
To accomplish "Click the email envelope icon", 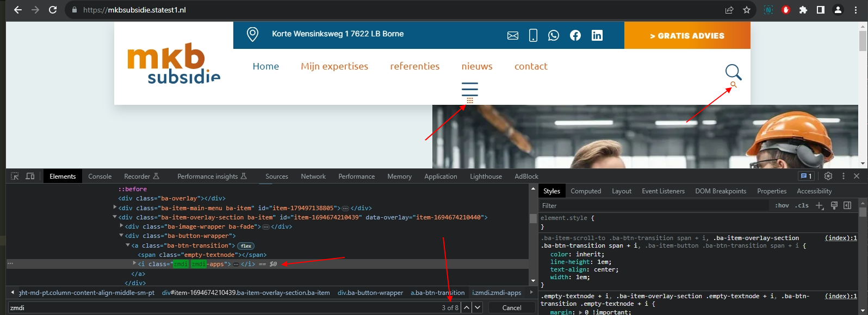I will click(x=513, y=35).
